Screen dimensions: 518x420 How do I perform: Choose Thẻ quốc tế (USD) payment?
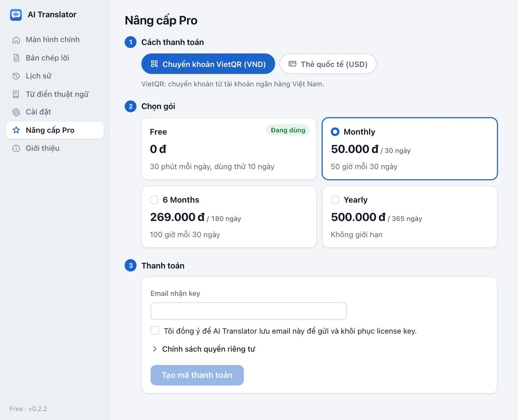328,64
